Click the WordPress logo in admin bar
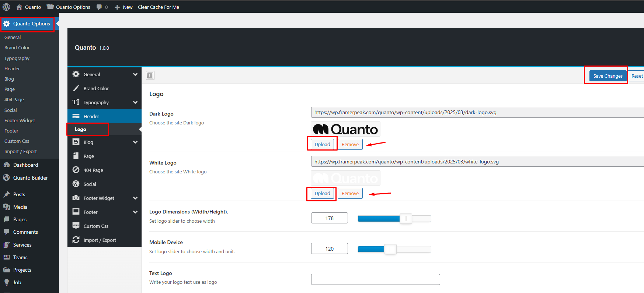The height and width of the screenshot is (293, 644). click(x=6, y=7)
